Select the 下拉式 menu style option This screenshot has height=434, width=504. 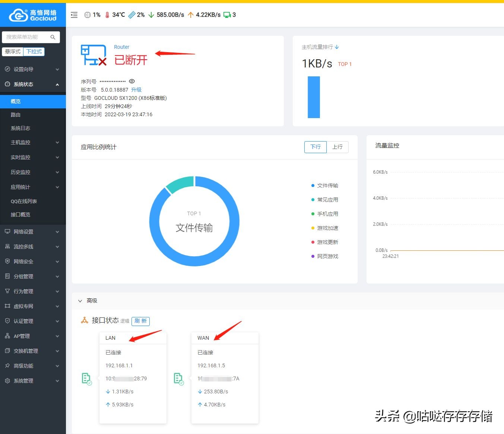(x=34, y=51)
